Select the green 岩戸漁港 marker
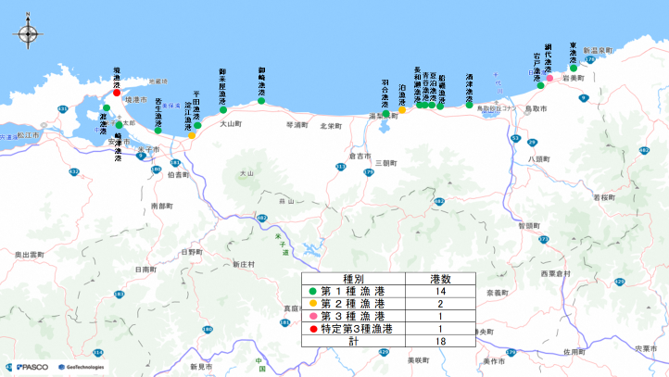This screenshot has width=669, height=377. pos(541,85)
